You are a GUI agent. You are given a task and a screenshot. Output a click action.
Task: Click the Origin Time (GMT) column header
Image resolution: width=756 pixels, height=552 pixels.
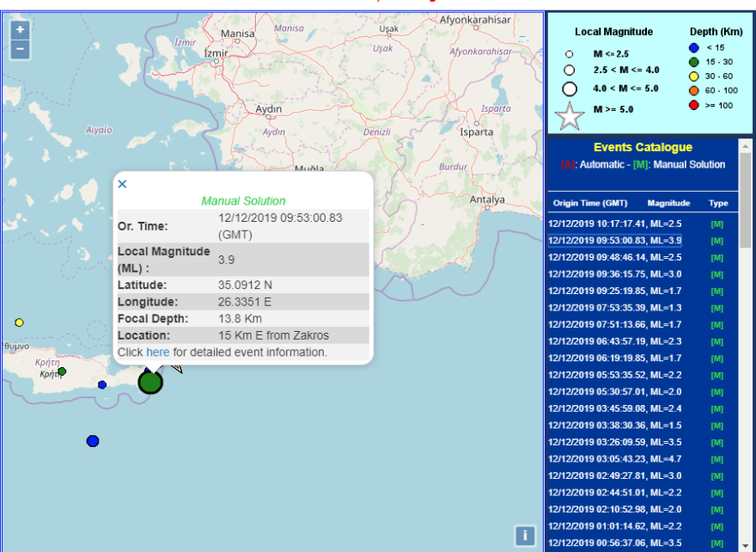[x=589, y=204]
